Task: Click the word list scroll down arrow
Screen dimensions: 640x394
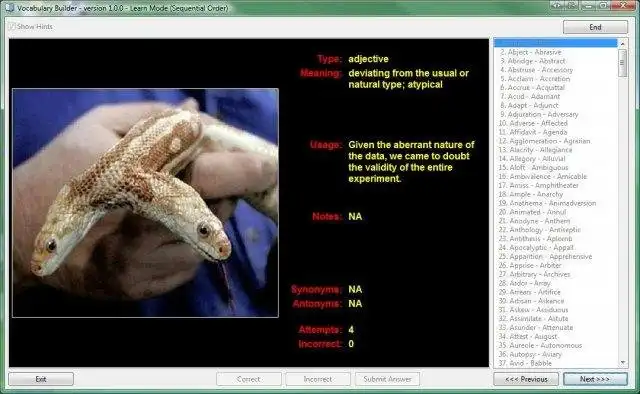Action: click(x=622, y=362)
